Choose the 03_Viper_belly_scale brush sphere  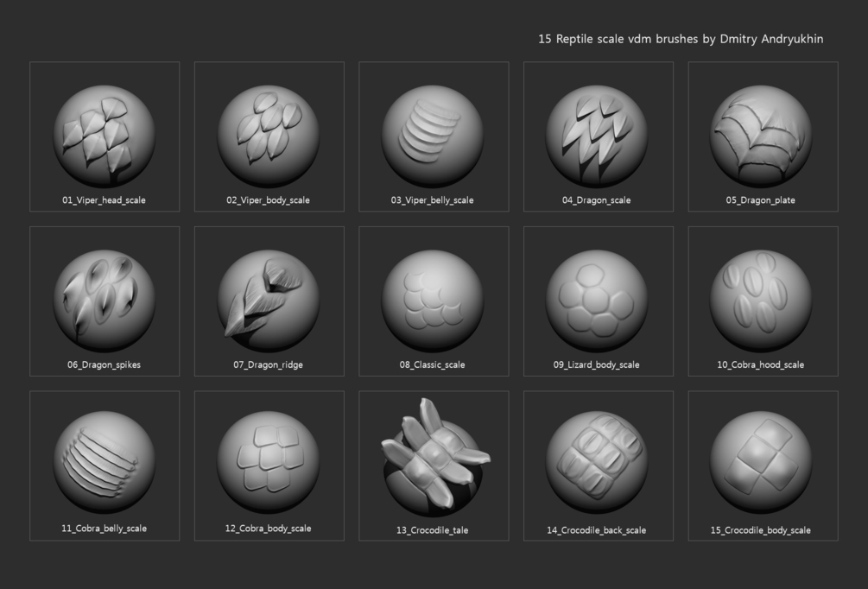(433, 136)
